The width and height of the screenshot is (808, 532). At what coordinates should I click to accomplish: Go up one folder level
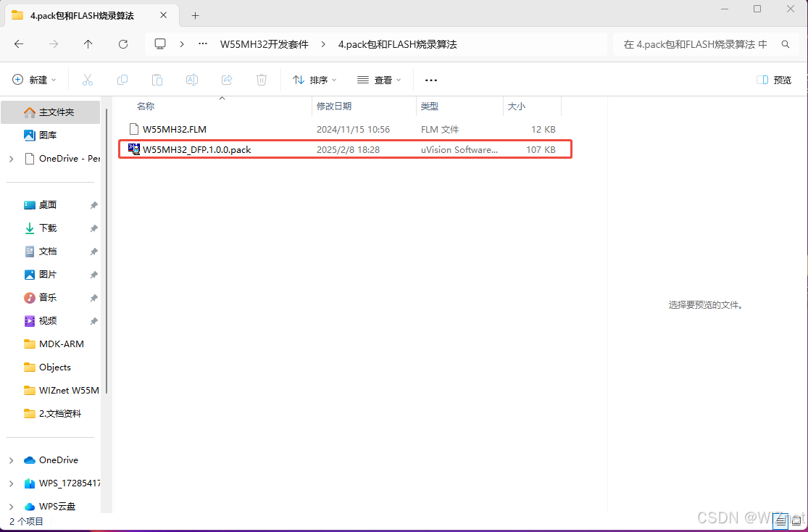[88, 44]
